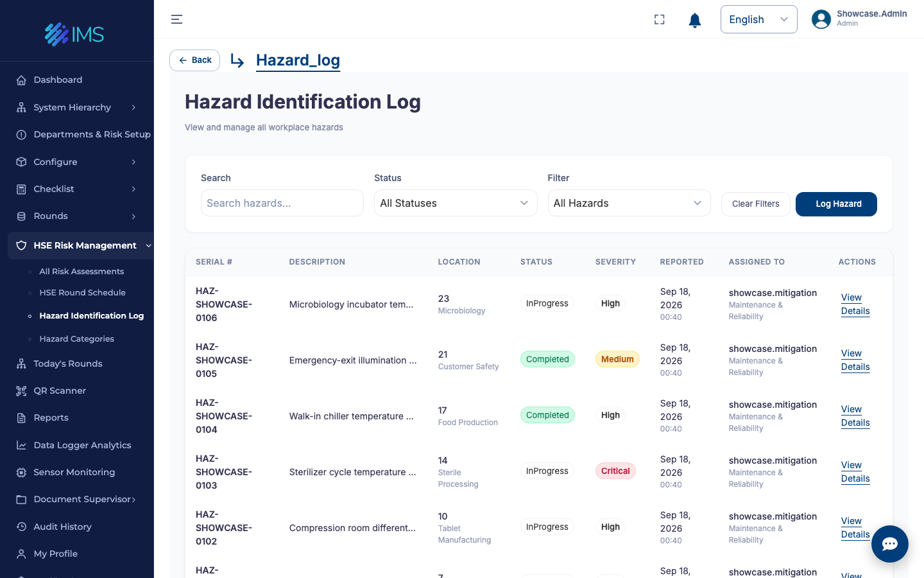This screenshot has height=578, width=924.
Task: Click the Search hazards input field
Action: (x=282, y=203)
